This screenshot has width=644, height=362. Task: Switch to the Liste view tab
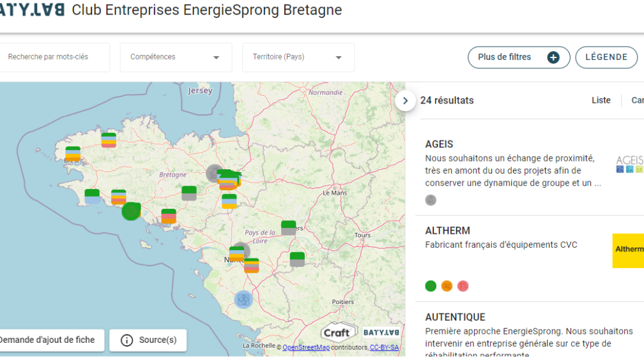click(x=601, y=100)
